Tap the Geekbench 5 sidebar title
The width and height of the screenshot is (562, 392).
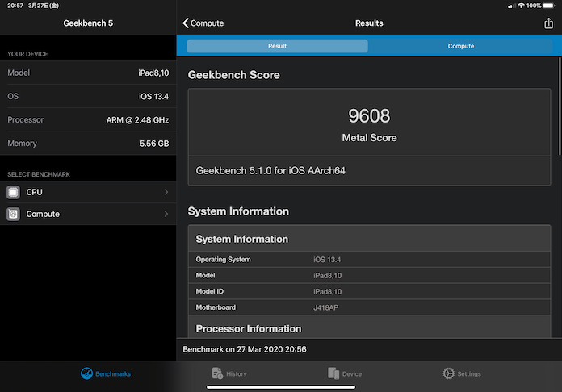pyautogui.click(x=88, y=23)
